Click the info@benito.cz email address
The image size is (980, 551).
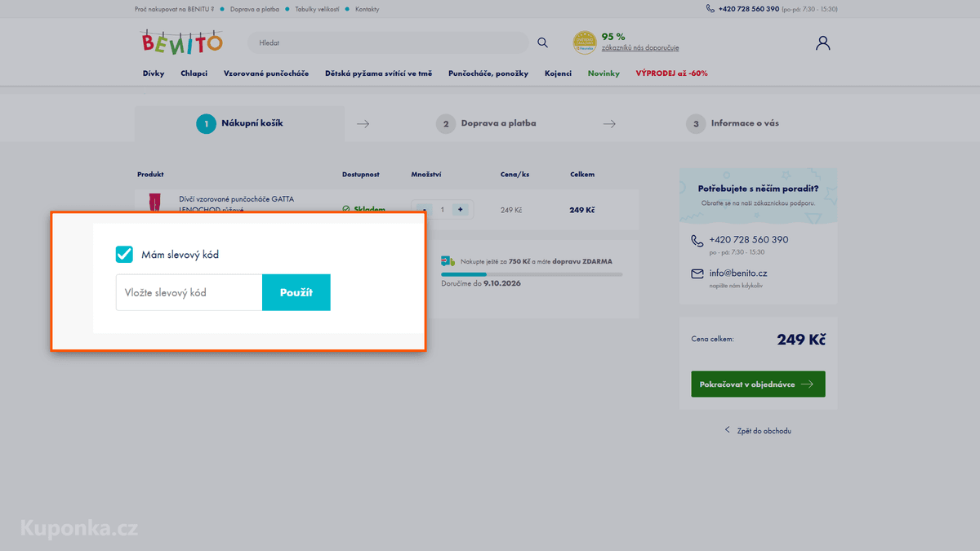pos(738,273)
